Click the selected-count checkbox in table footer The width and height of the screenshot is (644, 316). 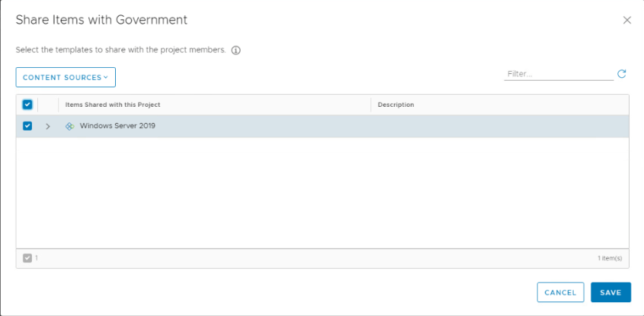[x=27, y=258]
